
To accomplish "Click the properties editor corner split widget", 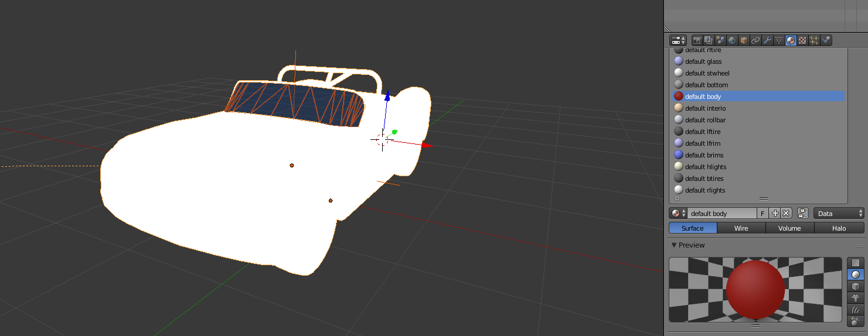I will click(668, 29).
